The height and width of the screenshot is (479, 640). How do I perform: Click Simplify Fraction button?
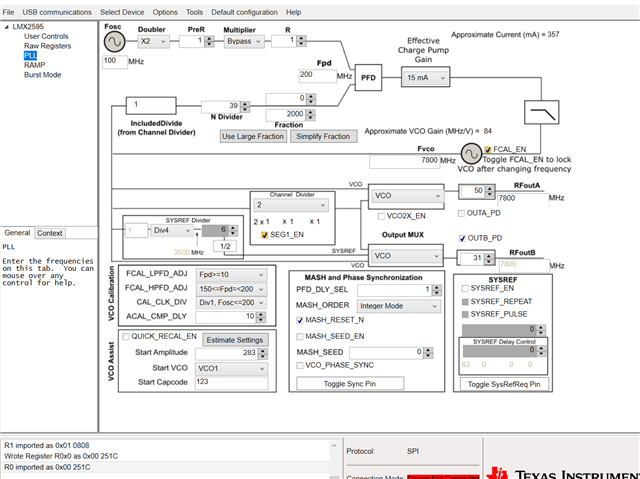323,136
